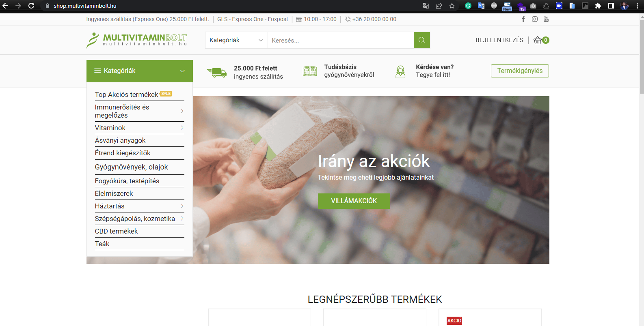Open Top Akciós termékek category
Screen dimensions: 644x326
[x=127, y=94]
